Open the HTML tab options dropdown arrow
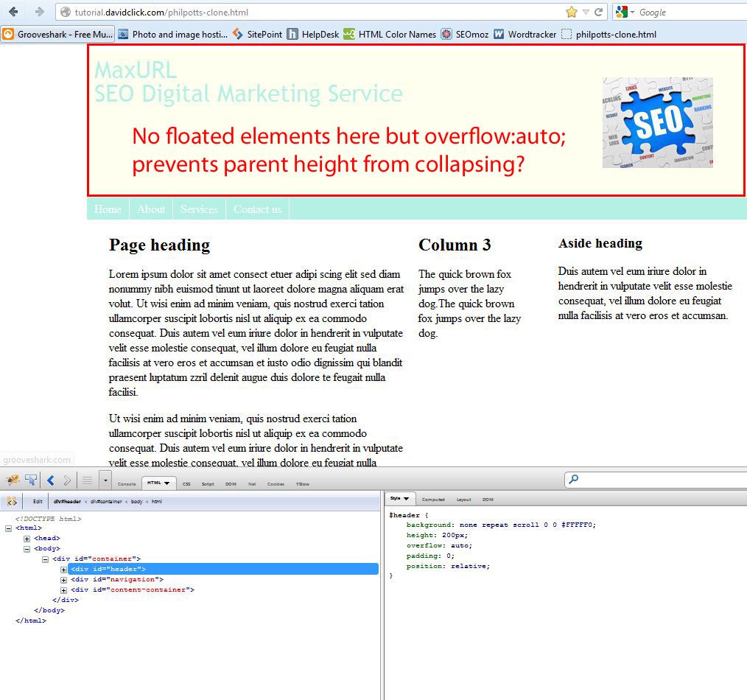The height and width of the screenshot is (700, 747). (x=167, y=483)
